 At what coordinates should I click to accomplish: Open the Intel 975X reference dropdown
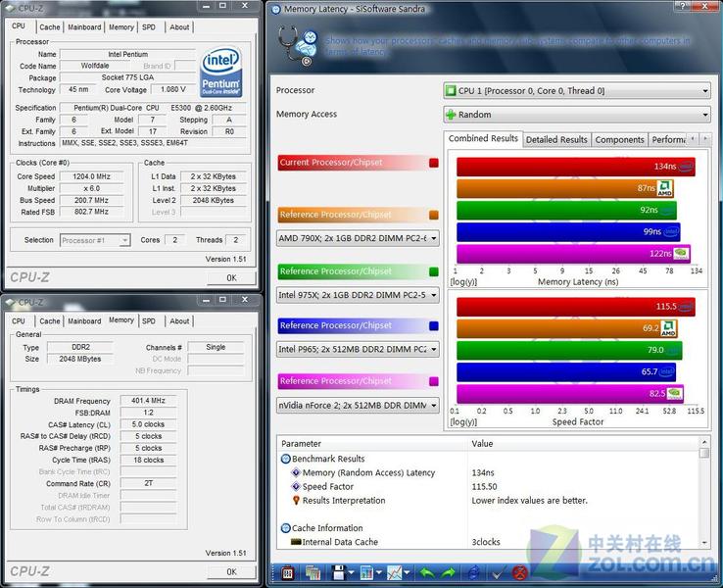tap(358, 295)
